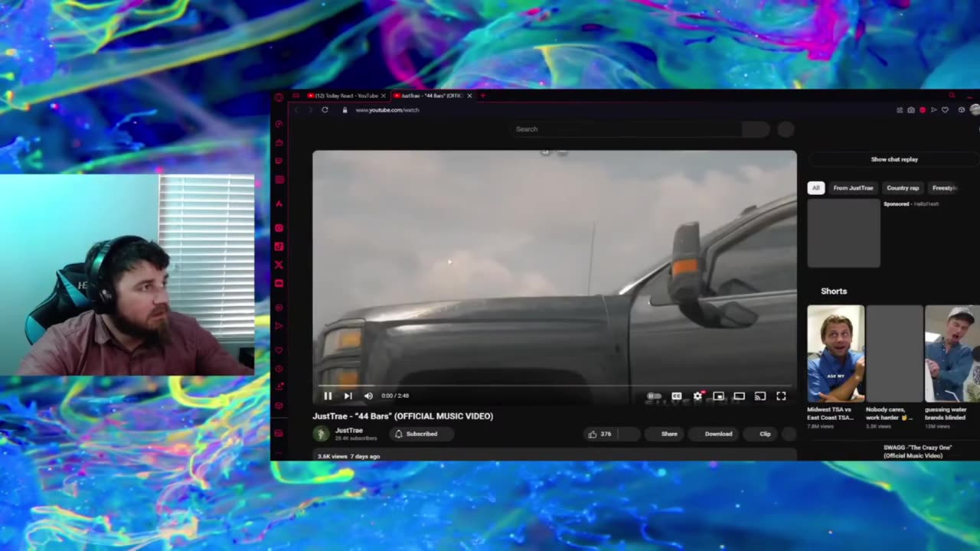This screenshot has width=980, height=551.
Task: Open Instagram icon in sidebar
Action: coord(279,228)
